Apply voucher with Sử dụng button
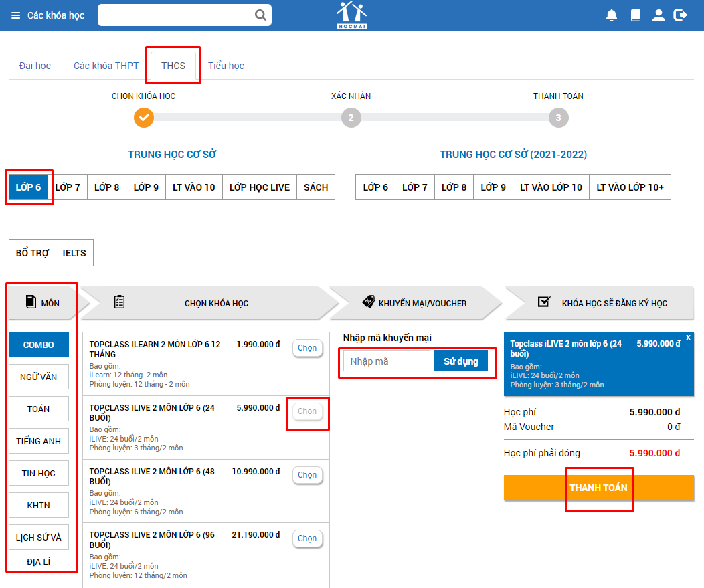Screen dimensions: 704x588 pyautogui.click(x=461, y=361)
